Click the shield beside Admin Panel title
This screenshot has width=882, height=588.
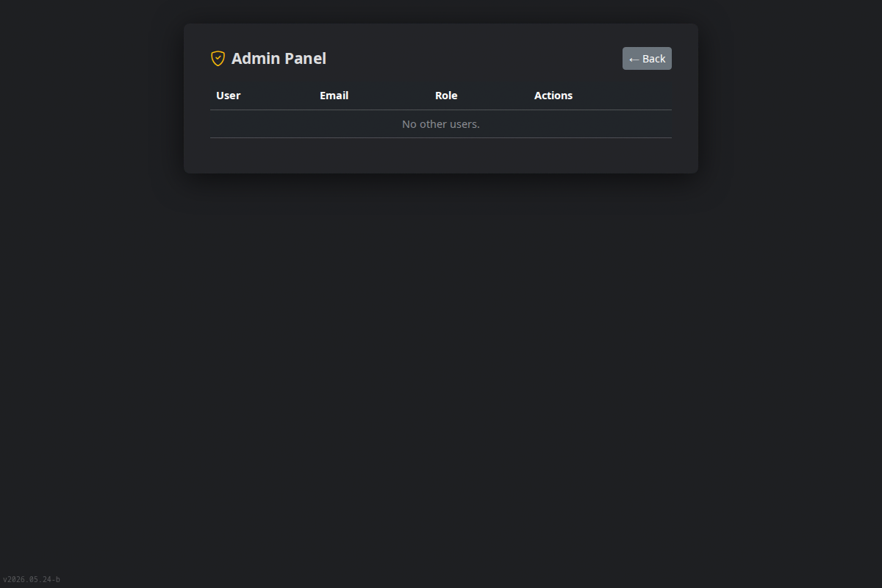point(218,59)
